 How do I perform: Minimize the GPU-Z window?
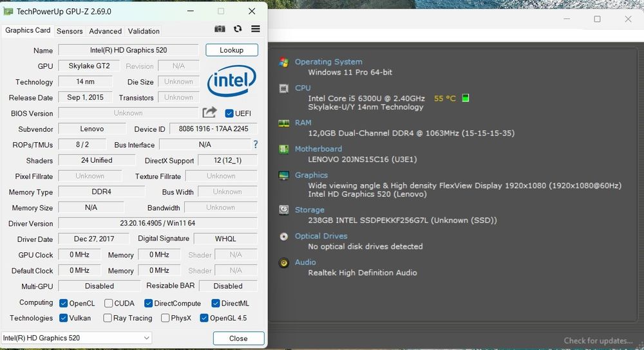point(191,11)
